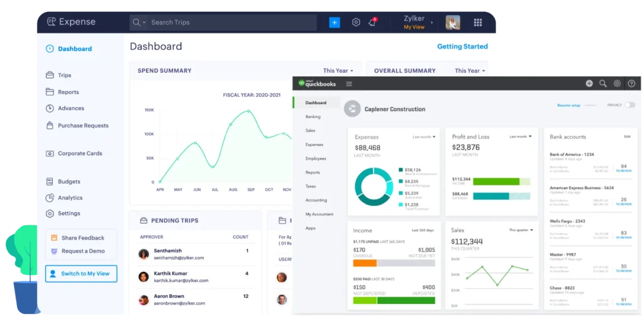
Task: Open Spend Summary This Year dropdown
Action: (x=338, y=70)
